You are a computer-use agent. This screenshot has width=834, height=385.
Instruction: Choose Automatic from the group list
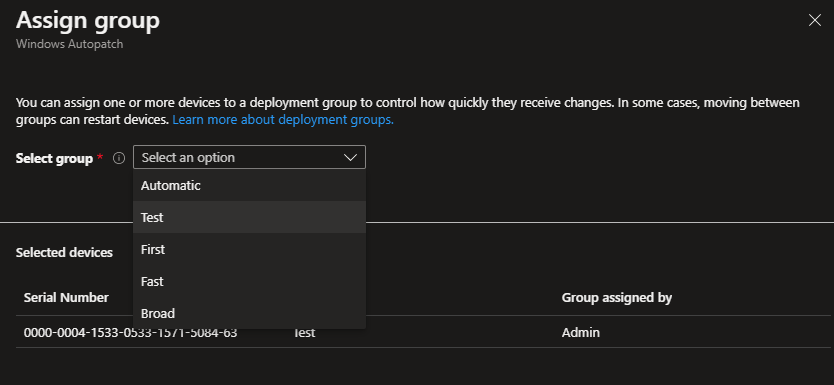pos(249,186)
